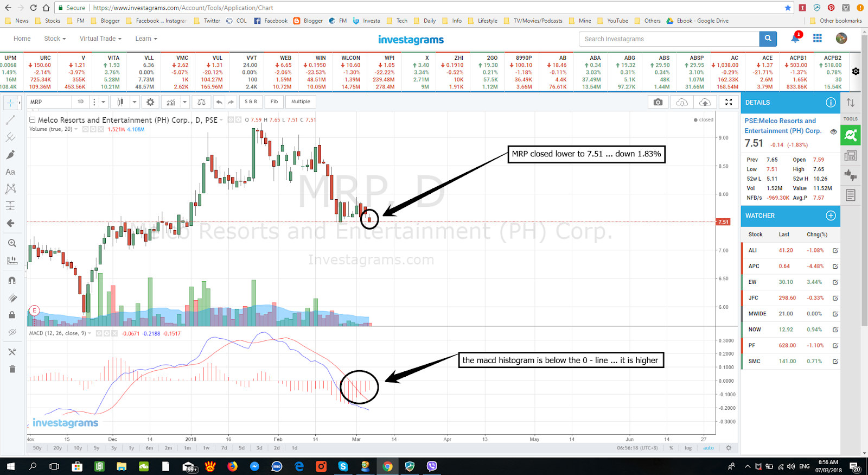
Task: Click the Details info icon
Action: click(x=831, y=102)
